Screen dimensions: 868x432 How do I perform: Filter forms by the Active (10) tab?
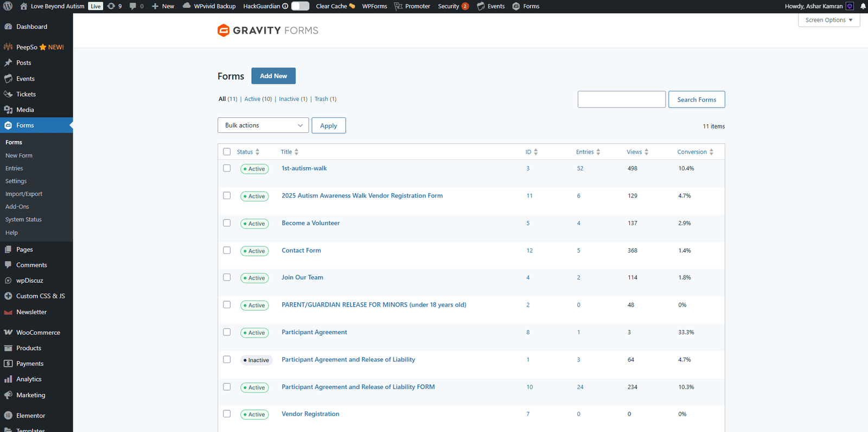coord(258,99)
